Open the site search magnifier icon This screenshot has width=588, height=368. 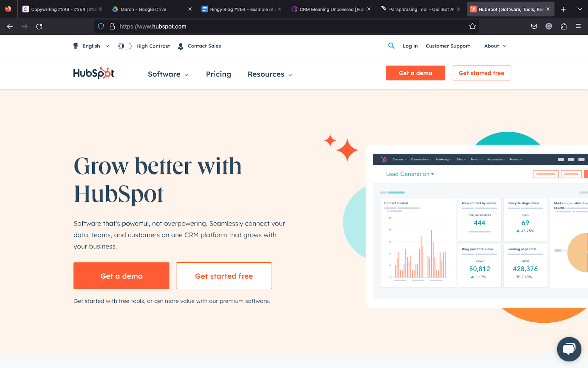pos(391,46)
